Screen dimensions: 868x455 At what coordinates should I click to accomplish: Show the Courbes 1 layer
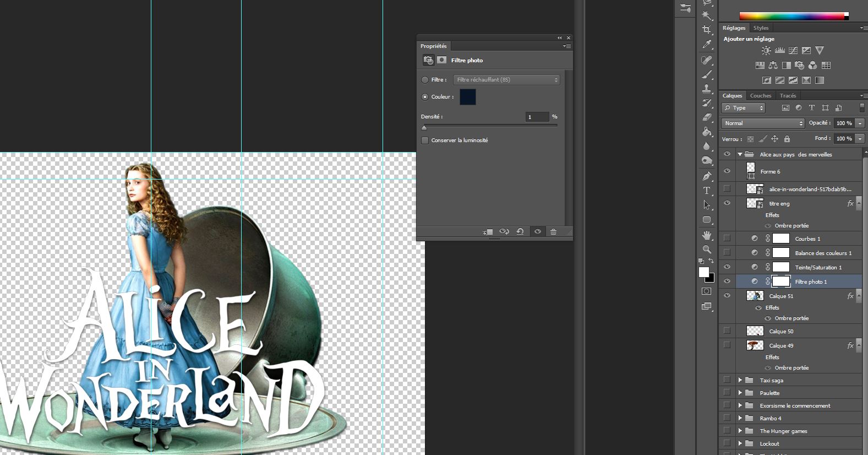click(727, 239)
